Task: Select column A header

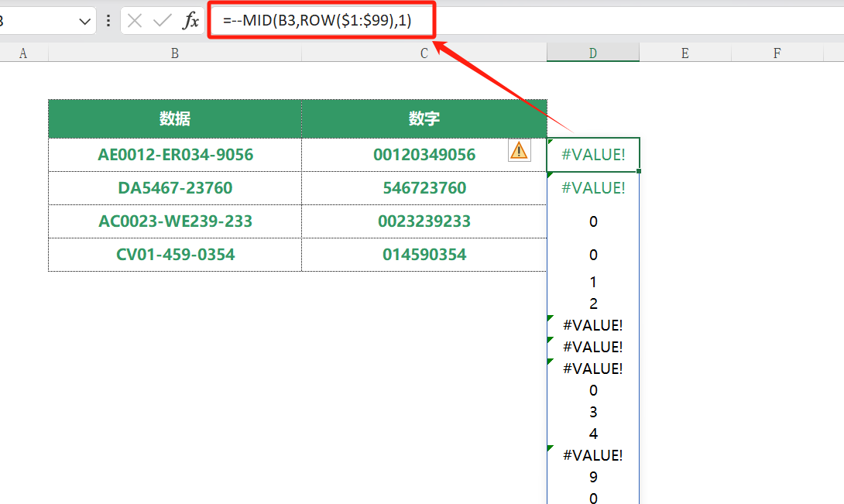Action: coord(23,53)
